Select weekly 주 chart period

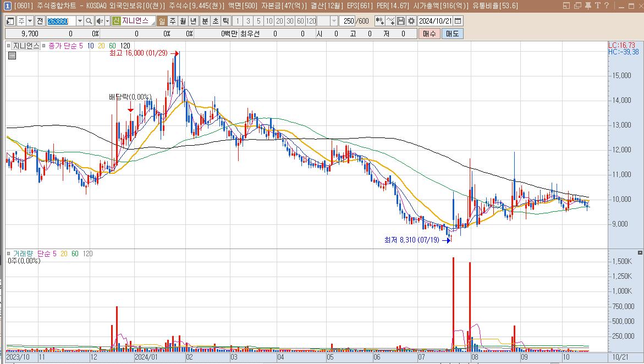pos(173,21)
